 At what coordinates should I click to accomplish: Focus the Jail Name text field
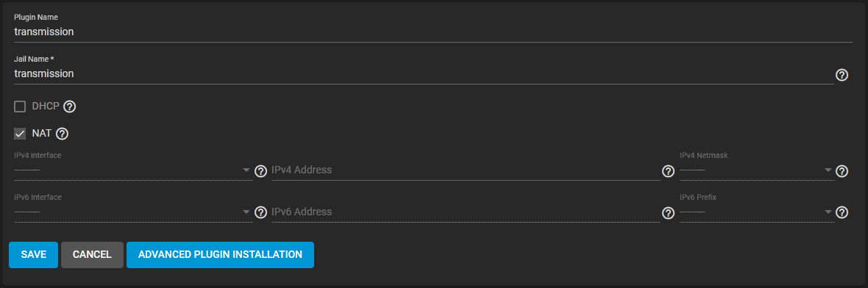tap(424, 73)
